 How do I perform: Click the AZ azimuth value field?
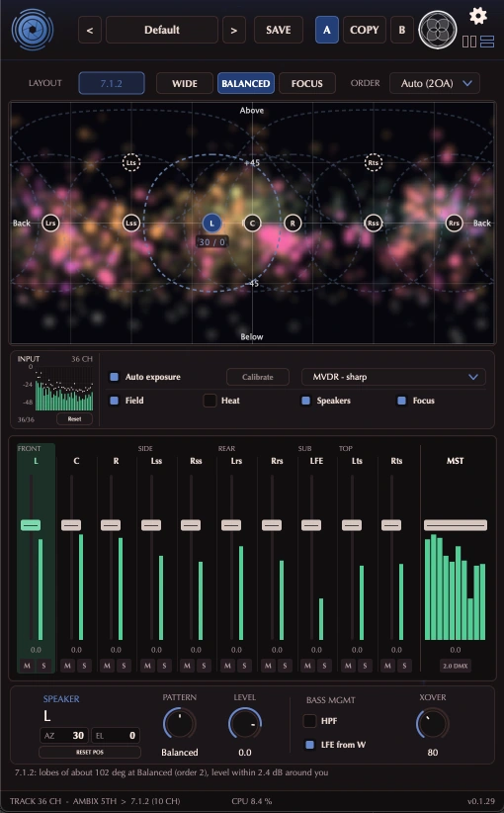pyautogui.click(x=64, y=735)
